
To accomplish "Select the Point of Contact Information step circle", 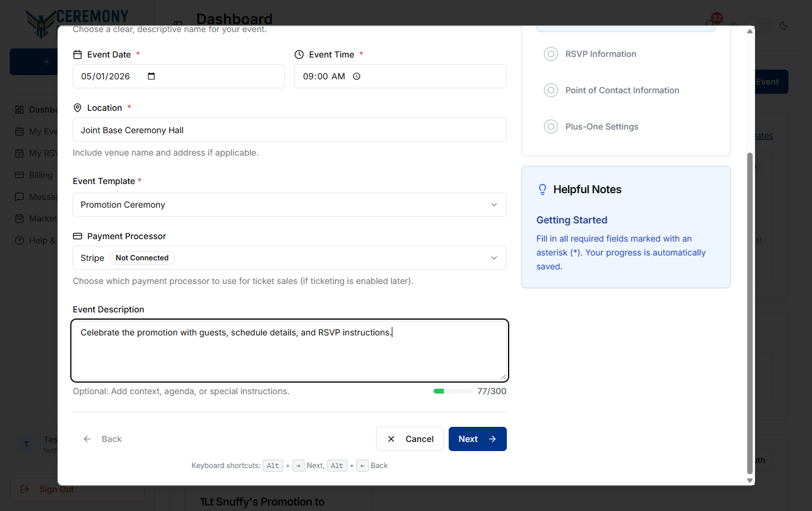I will (x=551, y=90).
